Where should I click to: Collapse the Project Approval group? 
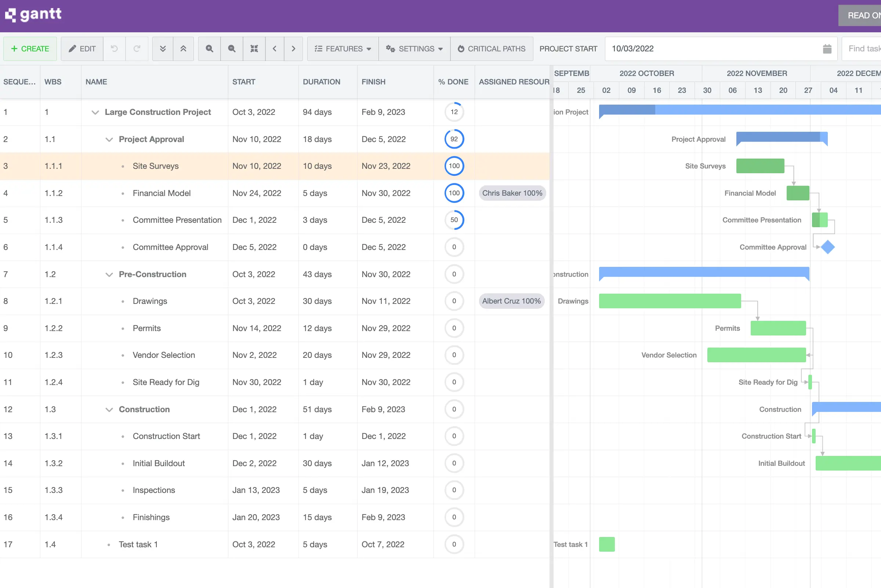point(109,139)
